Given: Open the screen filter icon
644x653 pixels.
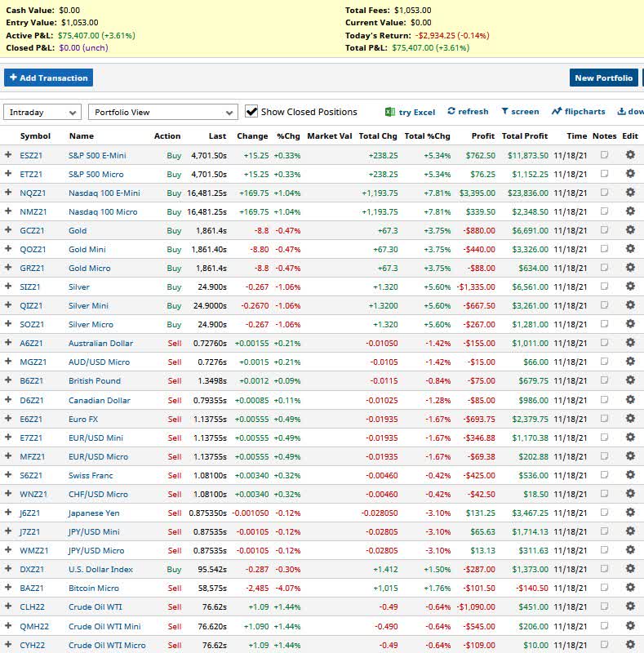Looking at the screenshot, I should [505, 112].
